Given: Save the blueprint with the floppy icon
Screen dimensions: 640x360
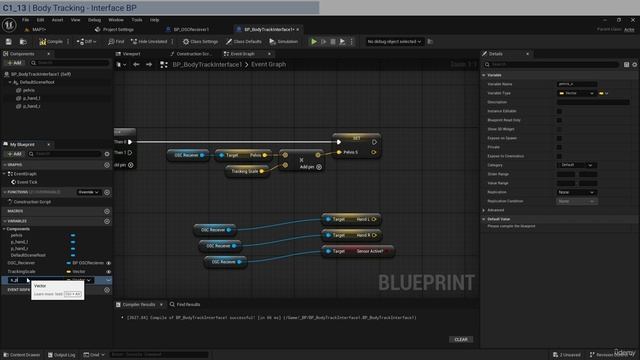Looking at the screenshot, I should pos(9,42).
